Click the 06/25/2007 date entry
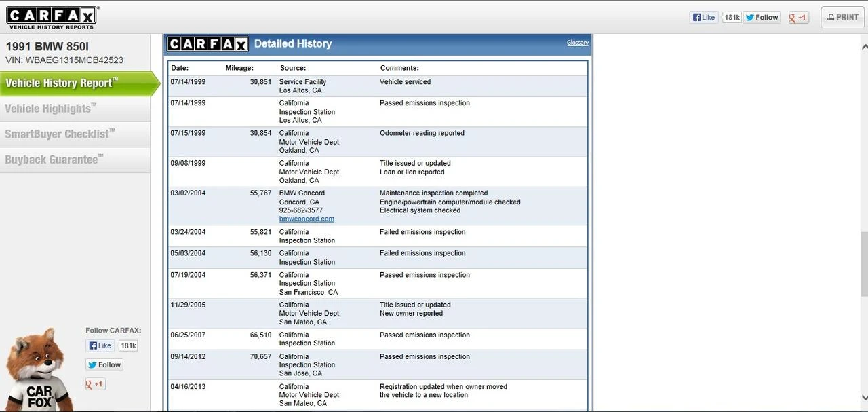Image resolution: width=868 pixels, height=412 pixels. (x=188, y=335)
